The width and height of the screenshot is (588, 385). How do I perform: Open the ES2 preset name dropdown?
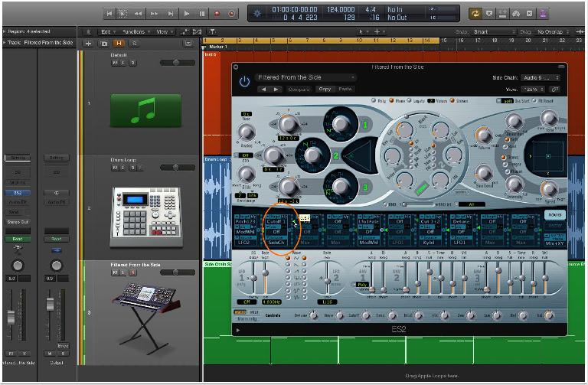tap(305, 77)
